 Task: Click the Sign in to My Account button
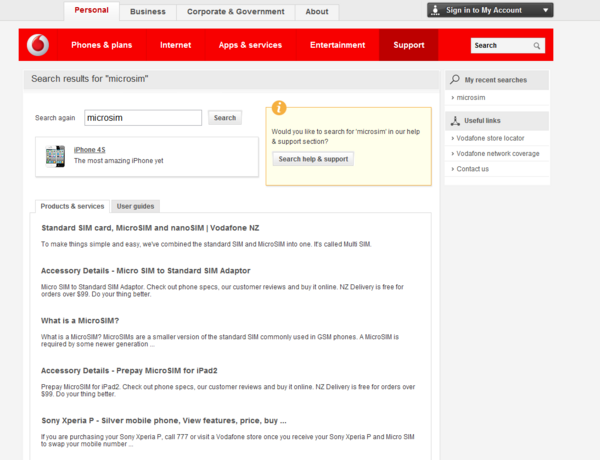click(x=490, y=10)
